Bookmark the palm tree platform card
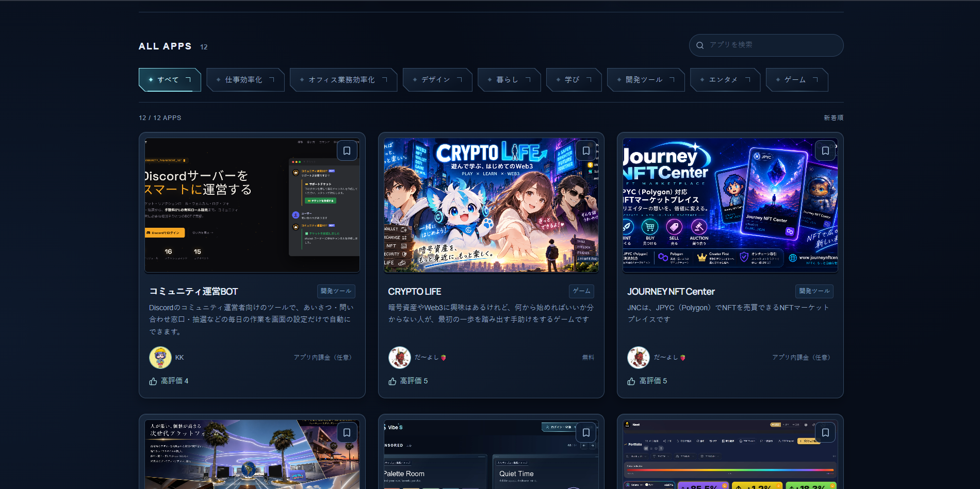This screenshot has width=980, height=489. tap(347, 433)
